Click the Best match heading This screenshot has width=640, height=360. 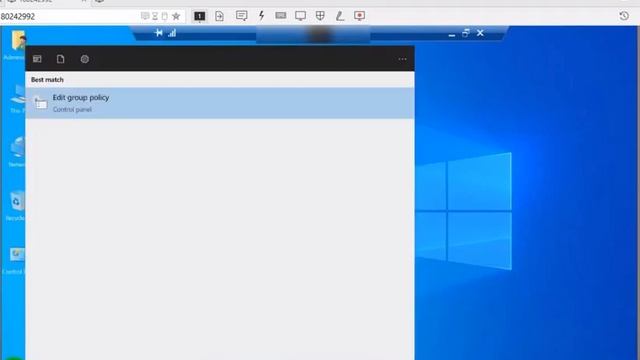47,80
